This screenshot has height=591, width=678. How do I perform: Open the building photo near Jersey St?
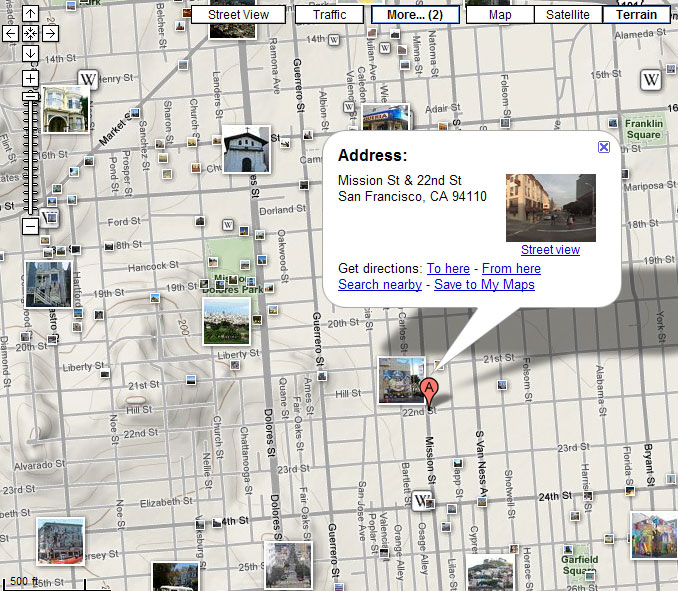point(60,541)
